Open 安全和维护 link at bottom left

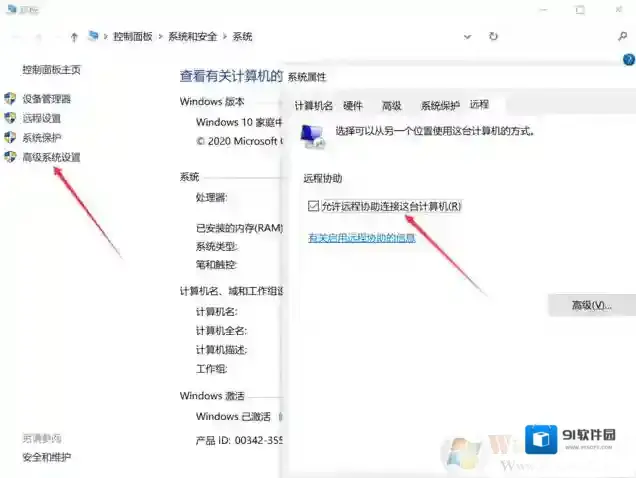47,457
